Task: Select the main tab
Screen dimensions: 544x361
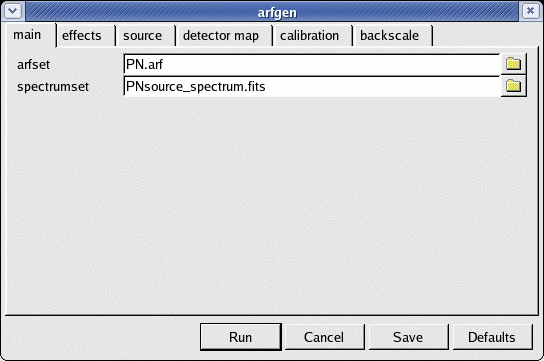Action: tap(28, 35)
